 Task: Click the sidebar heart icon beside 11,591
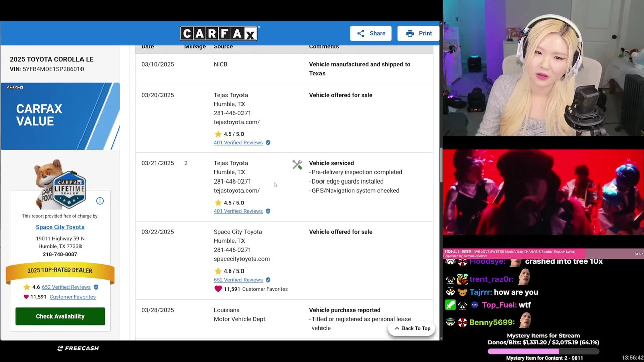pos(26,297)
